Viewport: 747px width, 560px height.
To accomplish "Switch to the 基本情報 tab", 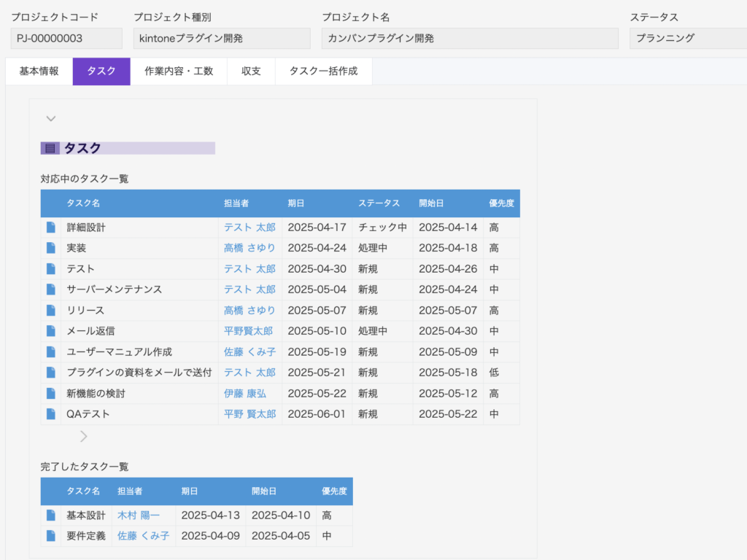I will coord(39,71).
